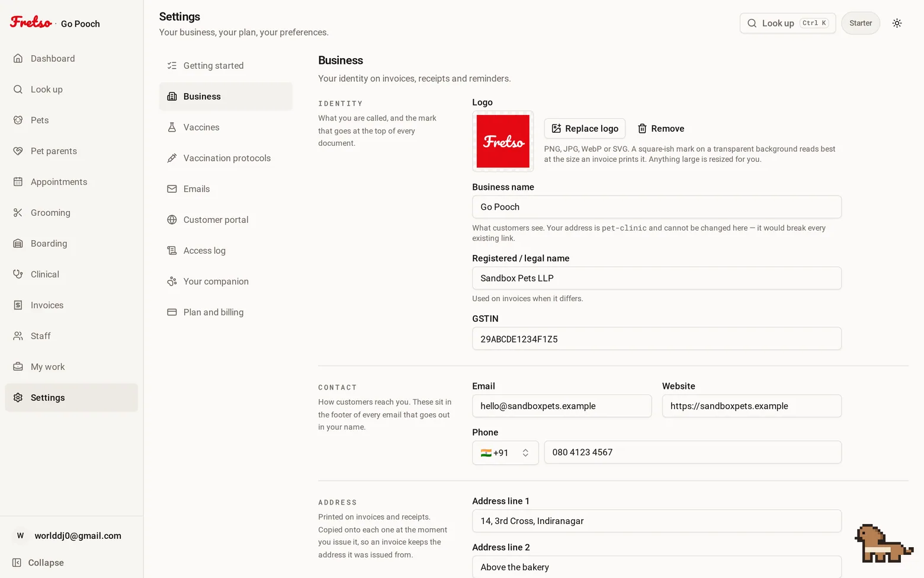The image size is (924, 578).
Task: Select the Business settings tab
Action: click(226, 97)
